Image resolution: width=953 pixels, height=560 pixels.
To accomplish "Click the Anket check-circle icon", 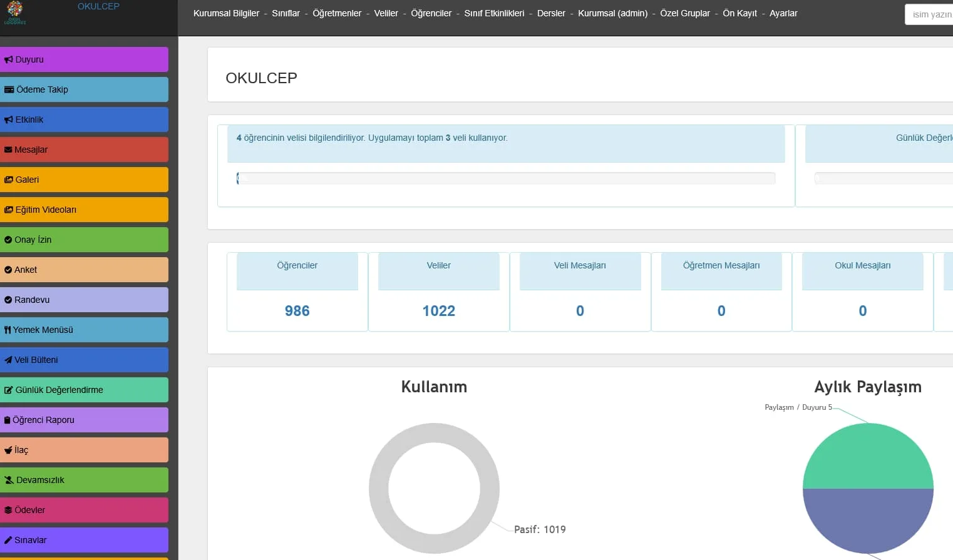I will point(8,270).
